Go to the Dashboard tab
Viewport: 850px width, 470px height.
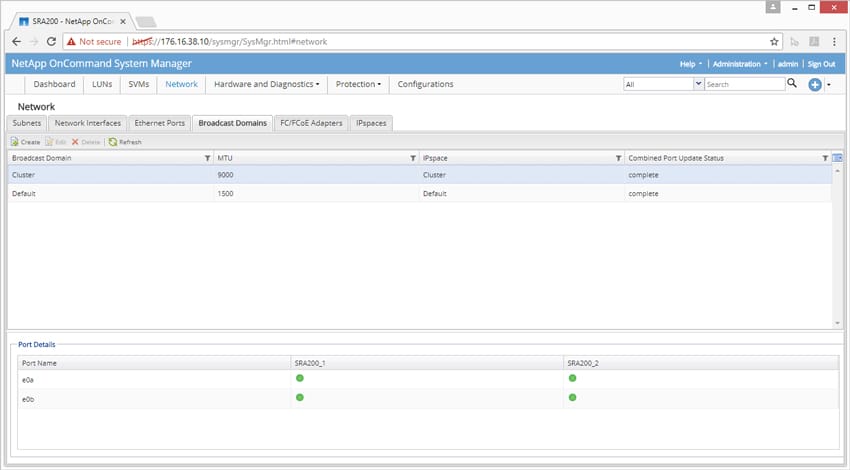pos(54,84)
